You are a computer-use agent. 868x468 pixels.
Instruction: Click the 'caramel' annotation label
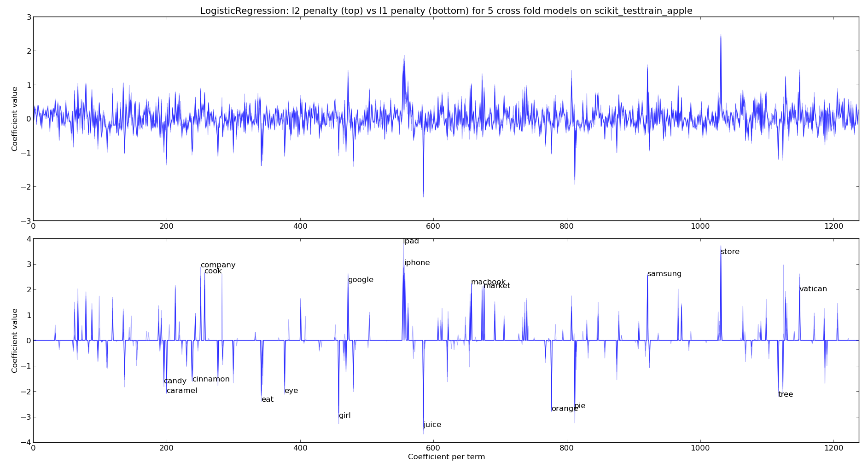(x=182, y=391)
